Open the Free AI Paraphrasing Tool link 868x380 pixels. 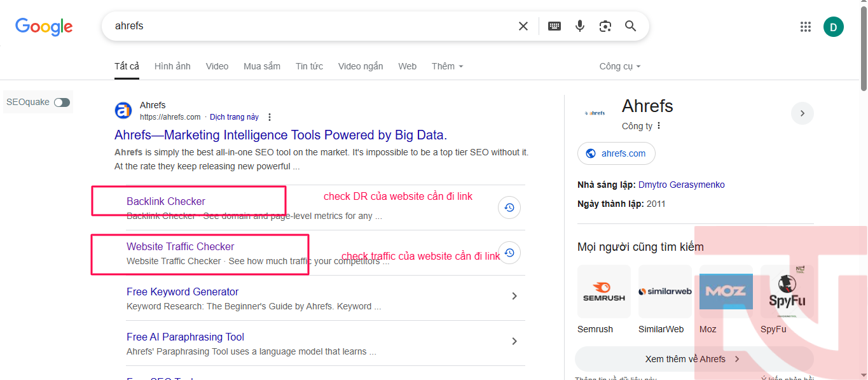185,337
